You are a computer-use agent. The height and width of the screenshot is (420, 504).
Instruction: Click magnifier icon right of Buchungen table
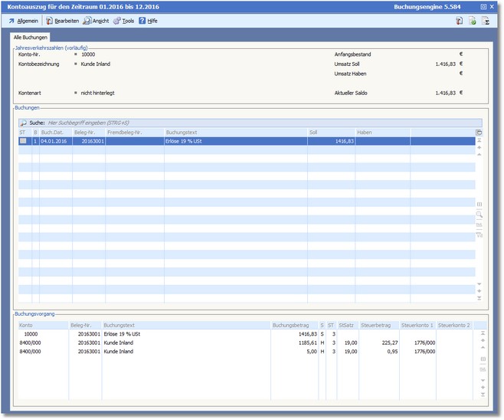tap(479, 215)
